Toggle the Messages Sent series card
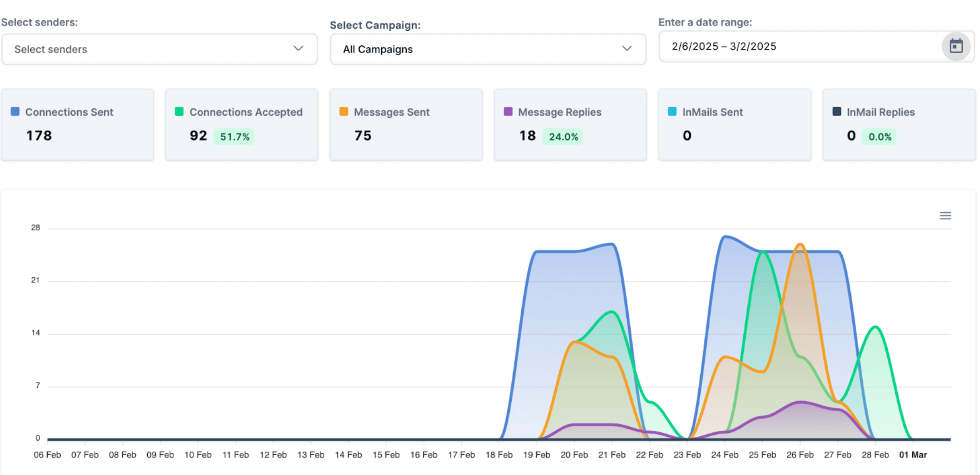The height and width of the screenshot is (475, 980). point(406,124)
